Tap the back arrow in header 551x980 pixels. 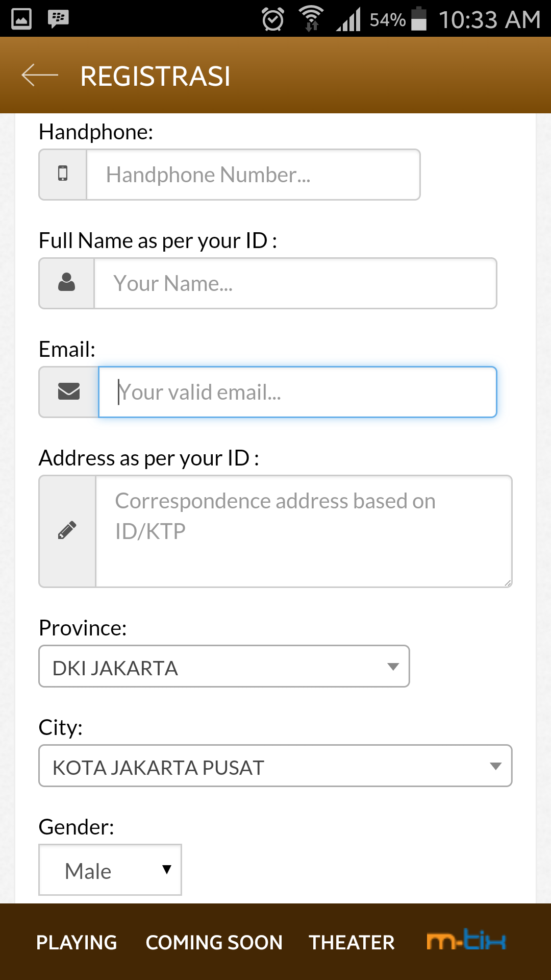coord(40,76)
